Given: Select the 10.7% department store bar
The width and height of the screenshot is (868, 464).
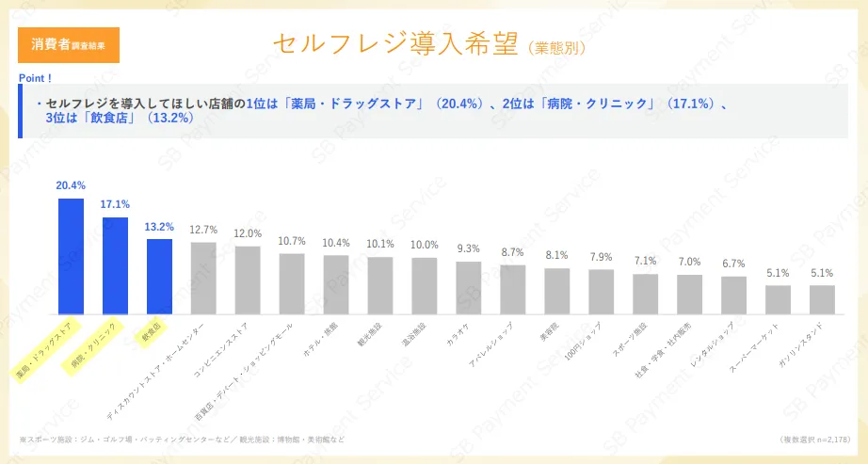Looking at the screenshot, I should point(292,283).
